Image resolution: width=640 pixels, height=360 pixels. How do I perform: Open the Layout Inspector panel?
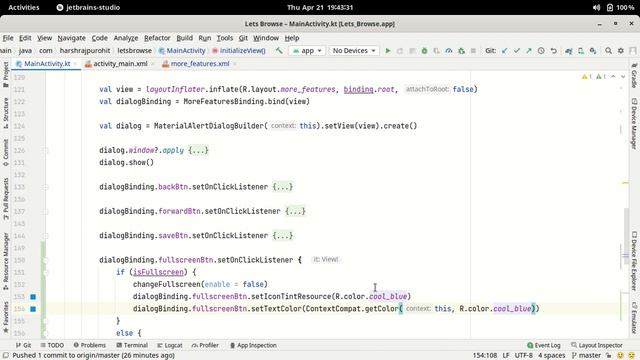pos(597,345)
